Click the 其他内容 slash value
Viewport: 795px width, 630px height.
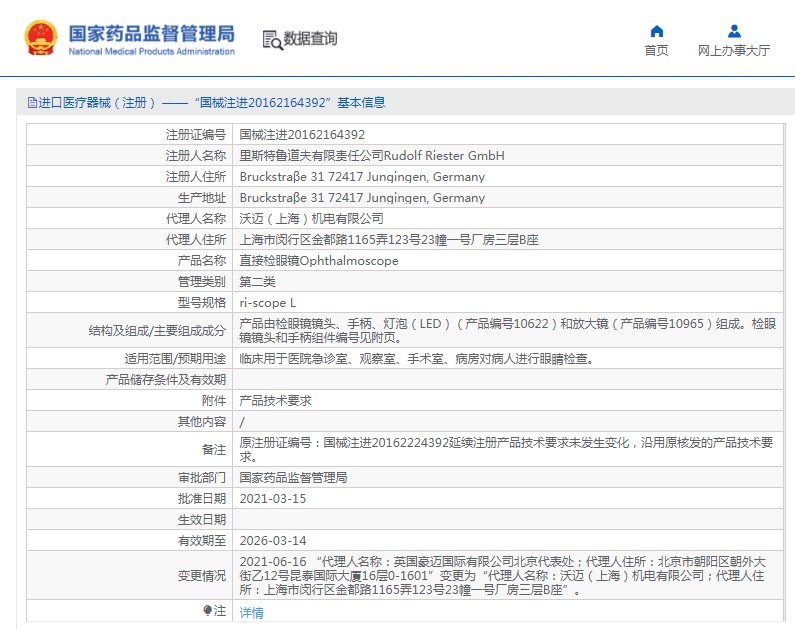coord(242,422)
